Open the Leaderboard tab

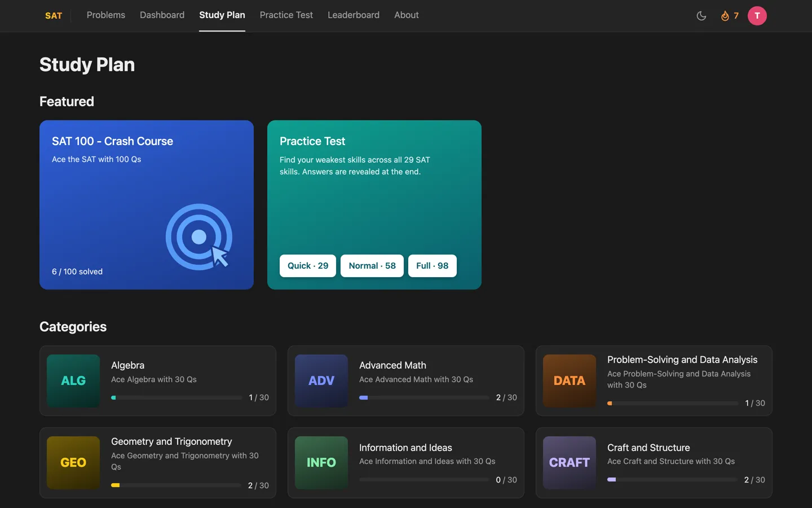354,15
